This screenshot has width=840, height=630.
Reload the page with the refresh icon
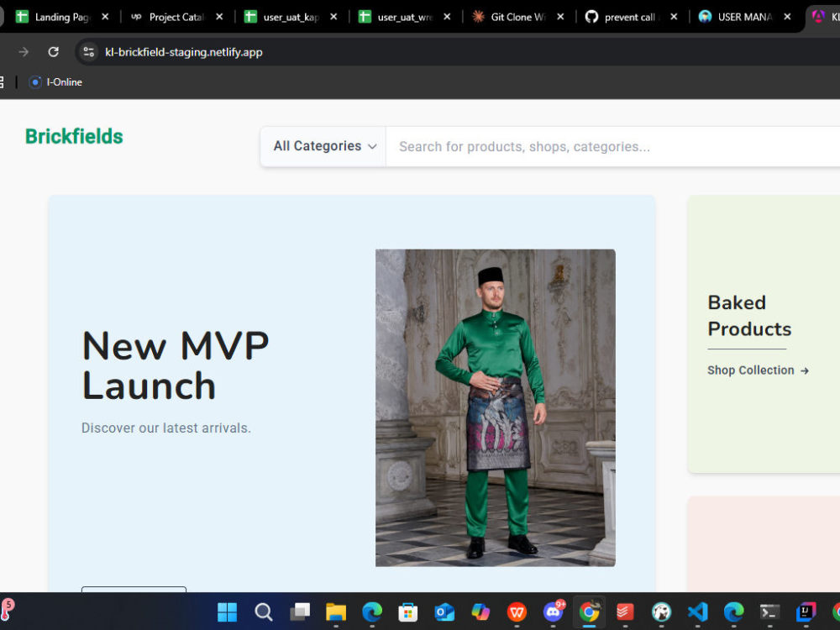pos(53,52)
